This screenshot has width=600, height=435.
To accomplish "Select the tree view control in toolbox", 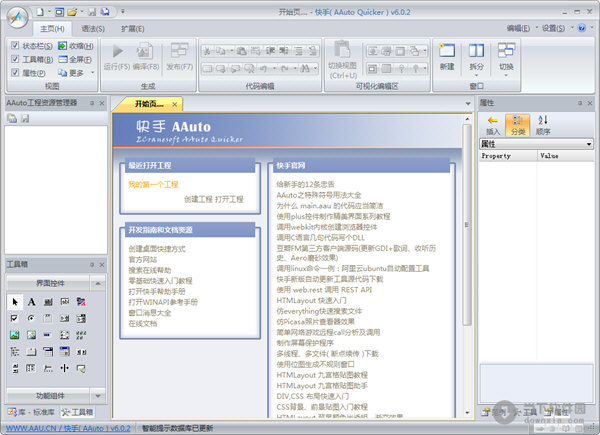I will point(15,352).
